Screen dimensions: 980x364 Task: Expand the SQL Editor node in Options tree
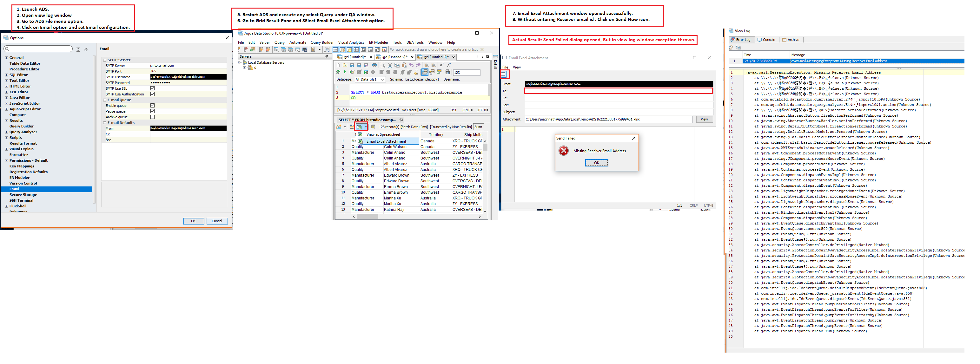point(6,75)
